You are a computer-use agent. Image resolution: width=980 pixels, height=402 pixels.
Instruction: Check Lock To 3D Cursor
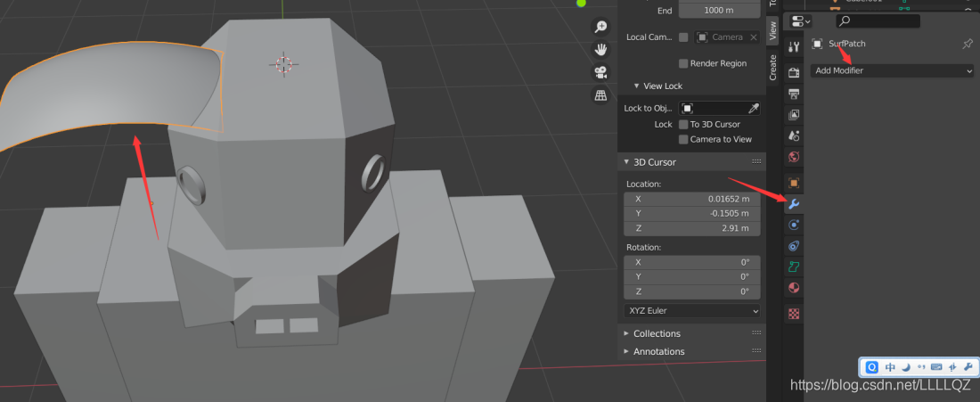point(683,125)
